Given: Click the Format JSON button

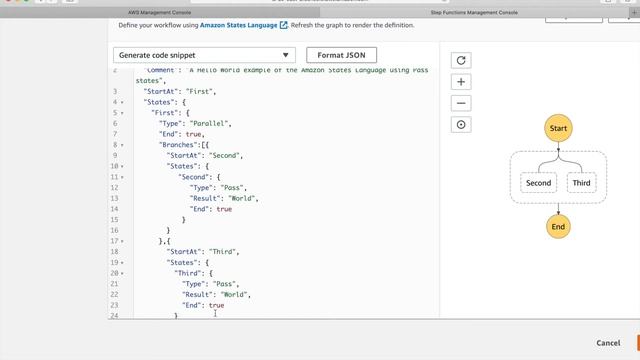Looking at the screenshot, I should 341,55.
